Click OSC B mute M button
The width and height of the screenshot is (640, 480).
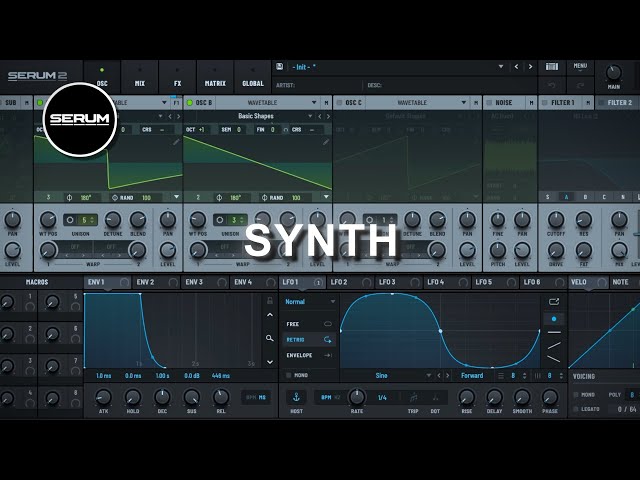(326, 102)
